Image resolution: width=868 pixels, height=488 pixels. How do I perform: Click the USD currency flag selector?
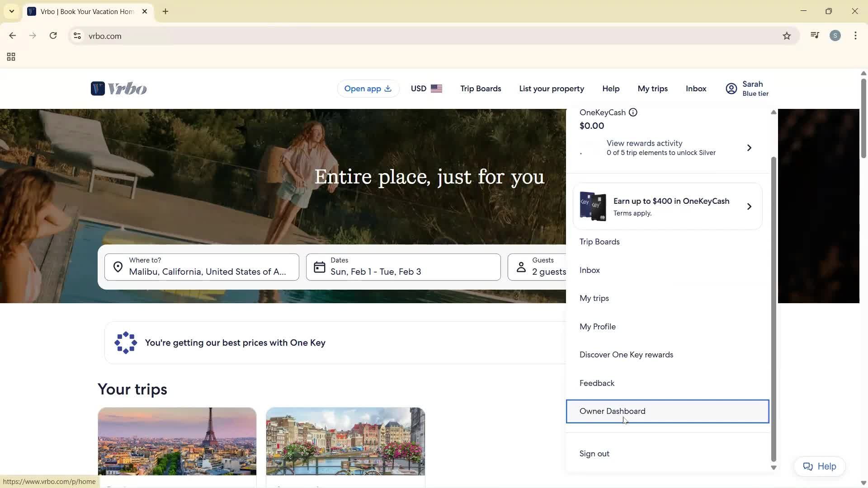[436, 89]
